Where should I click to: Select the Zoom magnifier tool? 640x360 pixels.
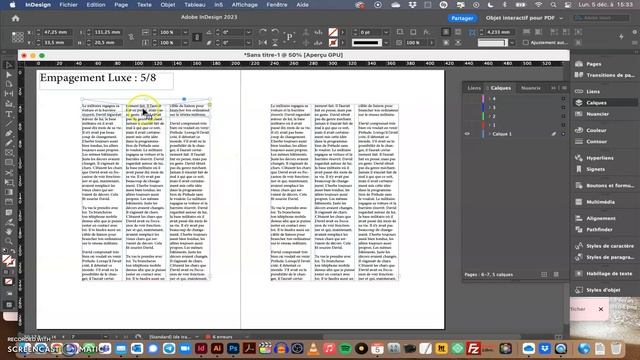[9, 241]
